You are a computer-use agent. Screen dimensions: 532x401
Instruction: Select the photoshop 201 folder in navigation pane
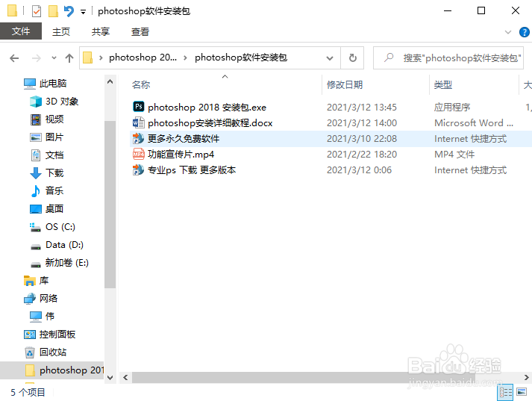pyautogui.click(x=52, y=370)
